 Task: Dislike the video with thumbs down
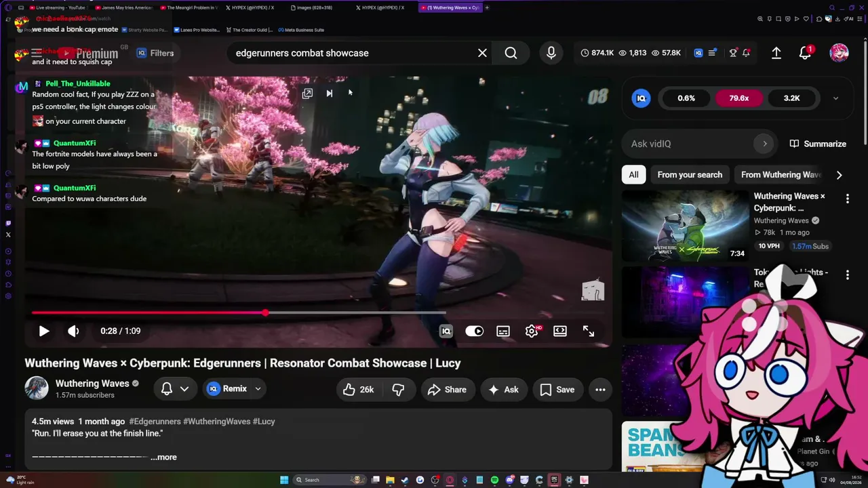pos(398,389)
